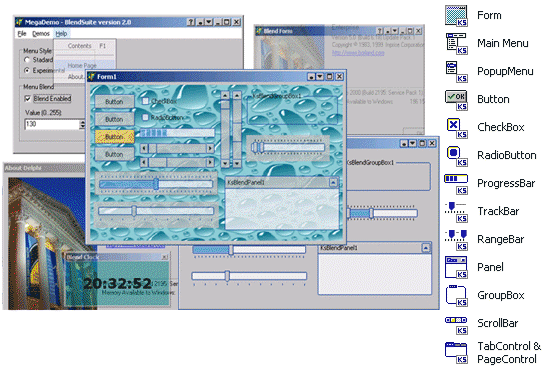The image size is (542, 370).
Task: Click the trackbar thumb above KsBlendPanel1
Action: click(258, 147)
